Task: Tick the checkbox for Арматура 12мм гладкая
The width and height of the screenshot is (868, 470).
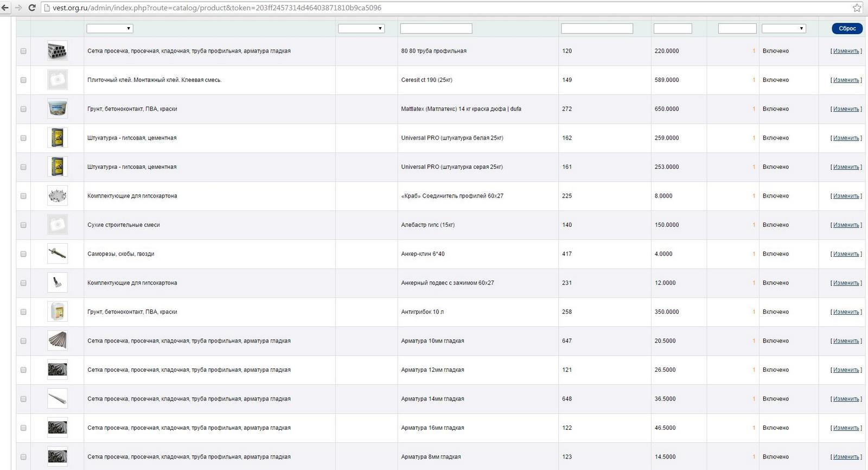Action: click(x=23, y=370)
